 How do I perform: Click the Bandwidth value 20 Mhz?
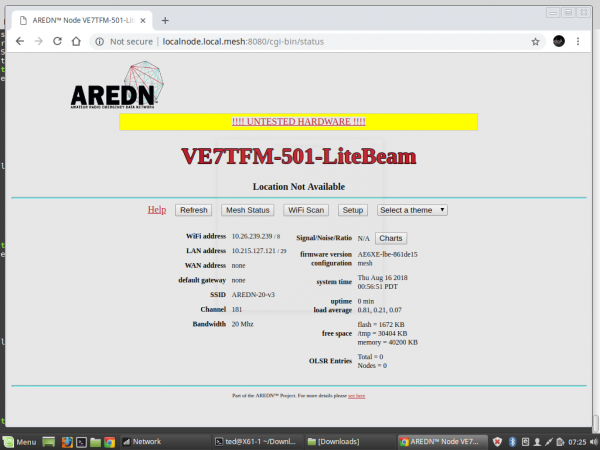click(242, 324)
